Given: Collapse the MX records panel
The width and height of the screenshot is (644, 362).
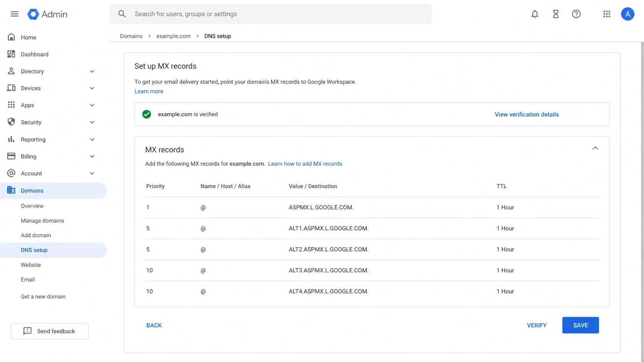Looking at the screenshot, I should 595,148.
